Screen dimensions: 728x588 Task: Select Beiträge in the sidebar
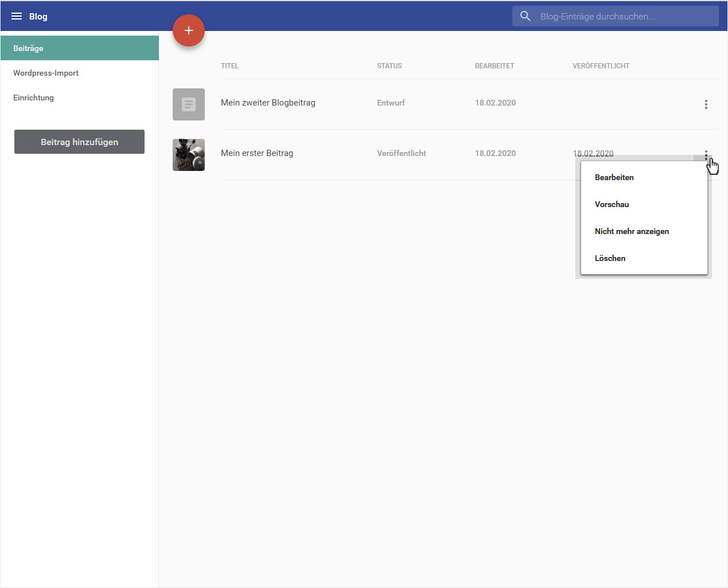[80, 48]
